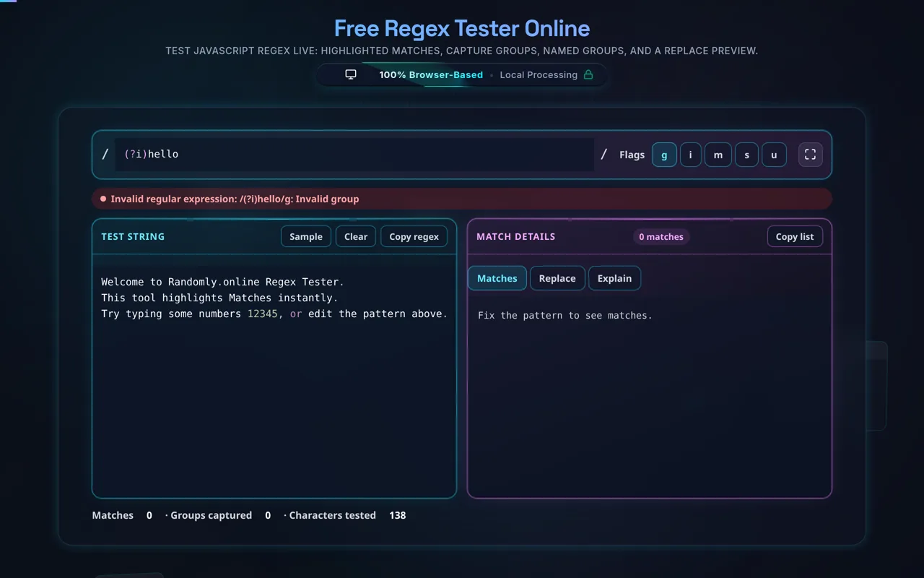
Task: Click inside the test string text area
Action: tap(274, 376)
